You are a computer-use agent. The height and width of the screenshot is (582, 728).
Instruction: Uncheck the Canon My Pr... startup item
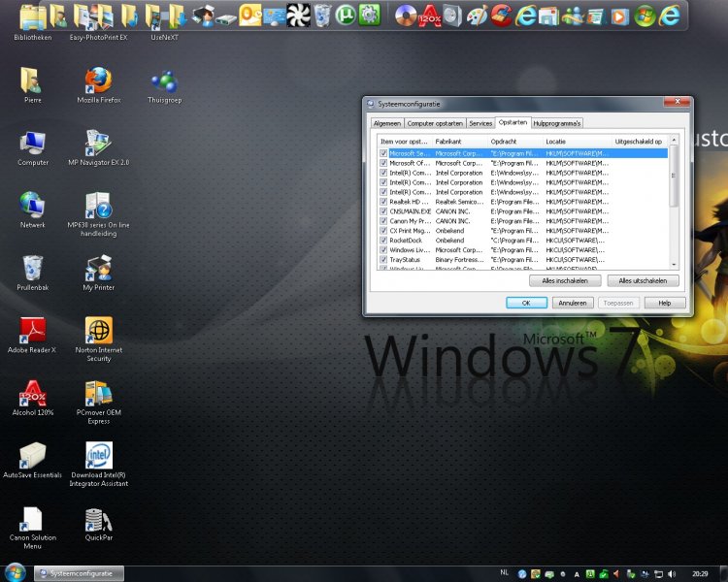(383, 221)
